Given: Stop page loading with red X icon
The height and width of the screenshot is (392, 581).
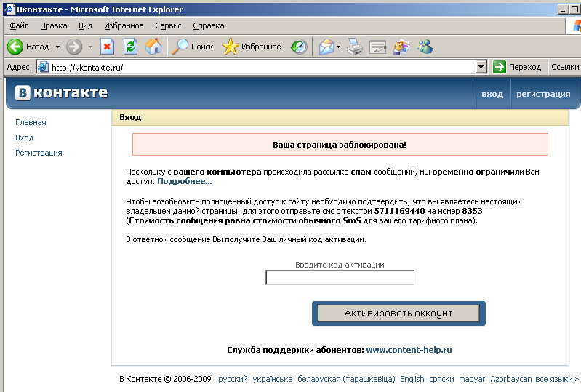Looking at the screenshot, I should pyautogui.click(x=107, y=47).
